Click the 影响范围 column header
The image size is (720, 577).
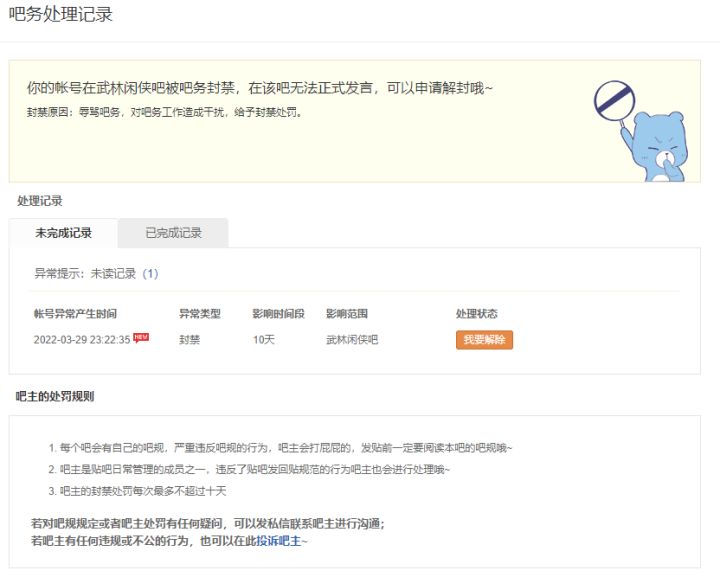[347, 314]
